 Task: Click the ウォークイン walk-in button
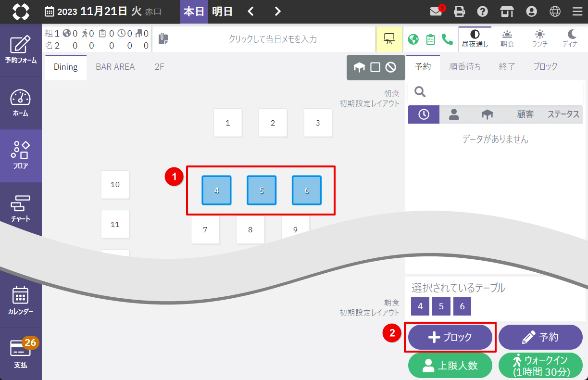coord(540,366)
